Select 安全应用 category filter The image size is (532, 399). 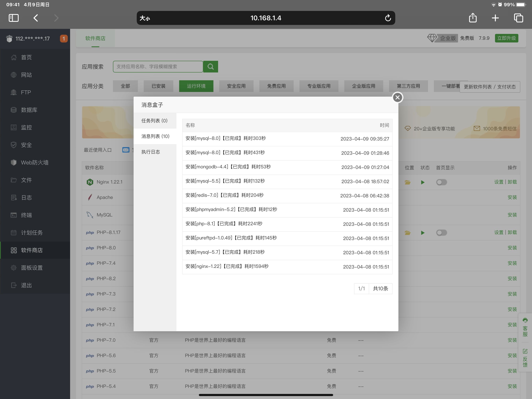(x=236, y=86)
